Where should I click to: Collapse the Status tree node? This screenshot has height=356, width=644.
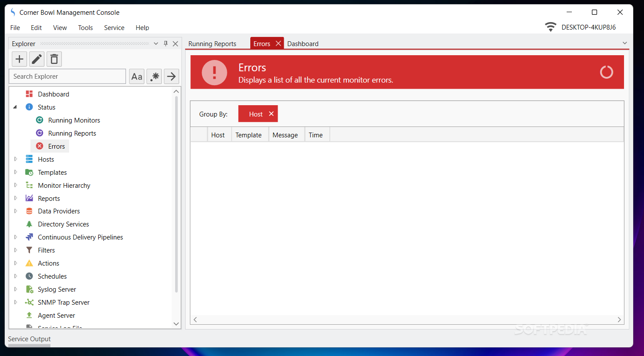coord(15,107)
